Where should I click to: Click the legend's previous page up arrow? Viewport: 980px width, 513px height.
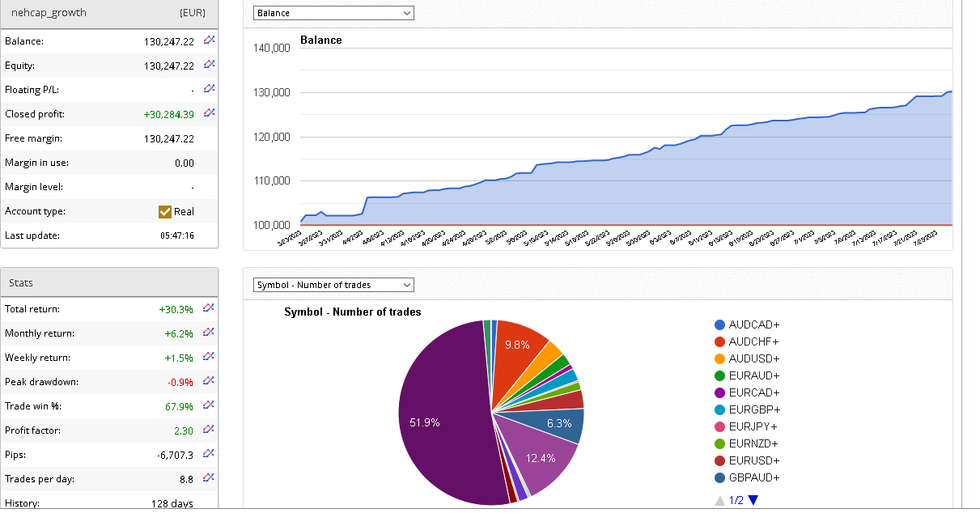(x=719, y=501)
